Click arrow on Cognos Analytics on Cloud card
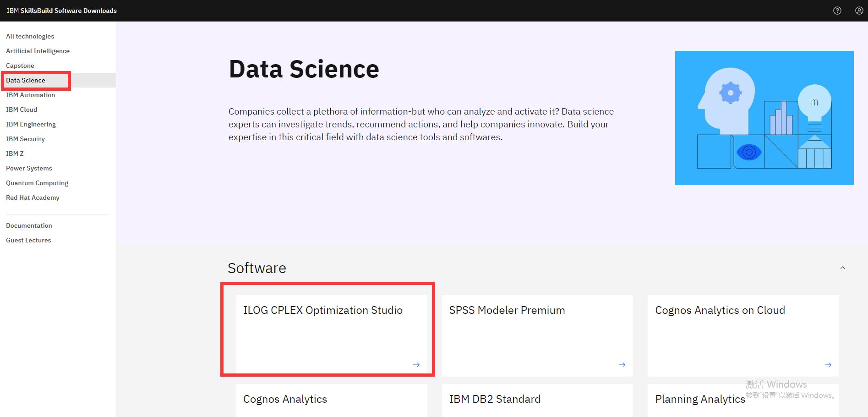 point(828,365)
